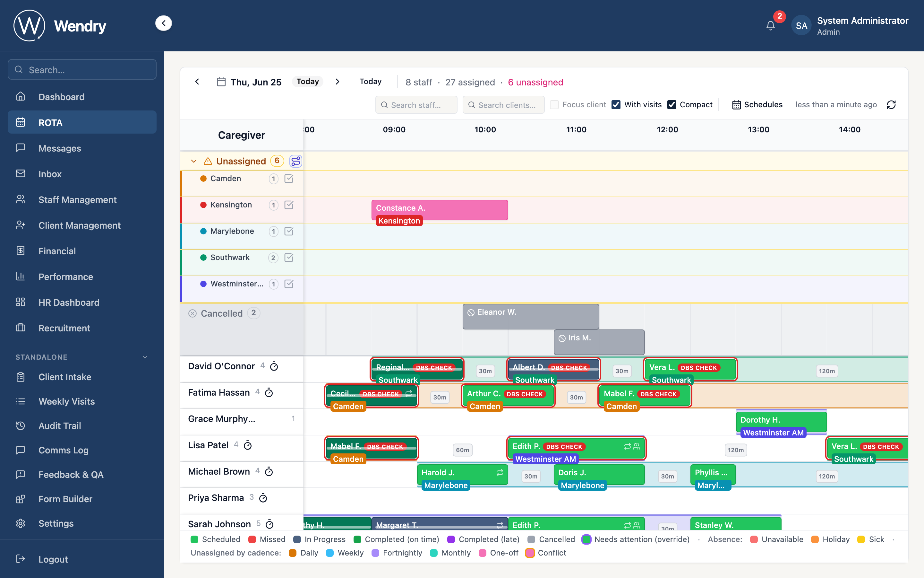Open cancelled Eleanor W. visit
The height and width of the screenshot is (578, 924).
(x=531, y=317)
